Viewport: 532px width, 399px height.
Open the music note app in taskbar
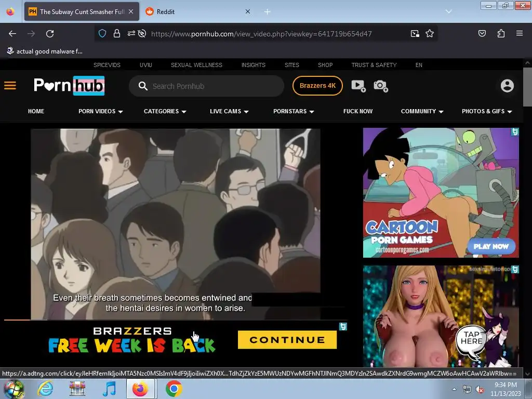point(109,389)
